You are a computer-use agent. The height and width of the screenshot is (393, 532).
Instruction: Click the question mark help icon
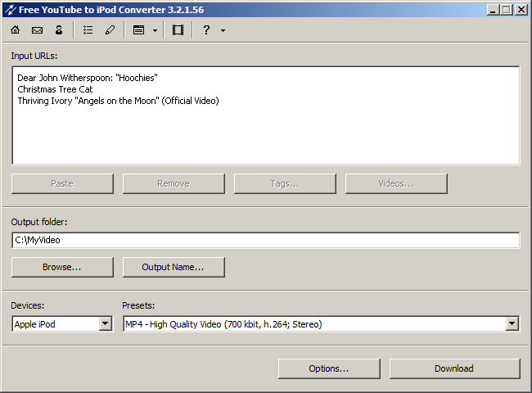206,30
